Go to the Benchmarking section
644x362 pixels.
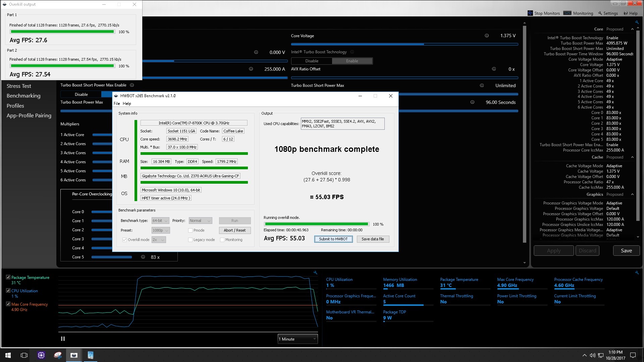pos(23,96)
